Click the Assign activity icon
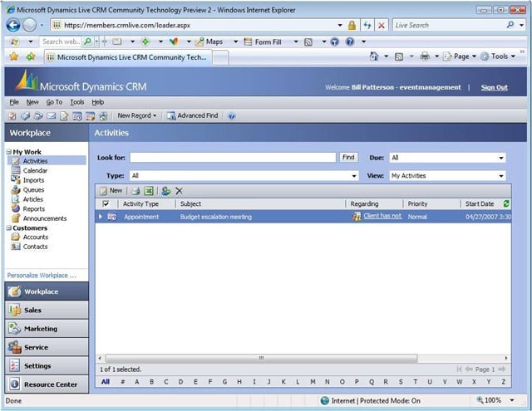The height and width of the screenshot is (411, 532). click(x=166, y=191)
